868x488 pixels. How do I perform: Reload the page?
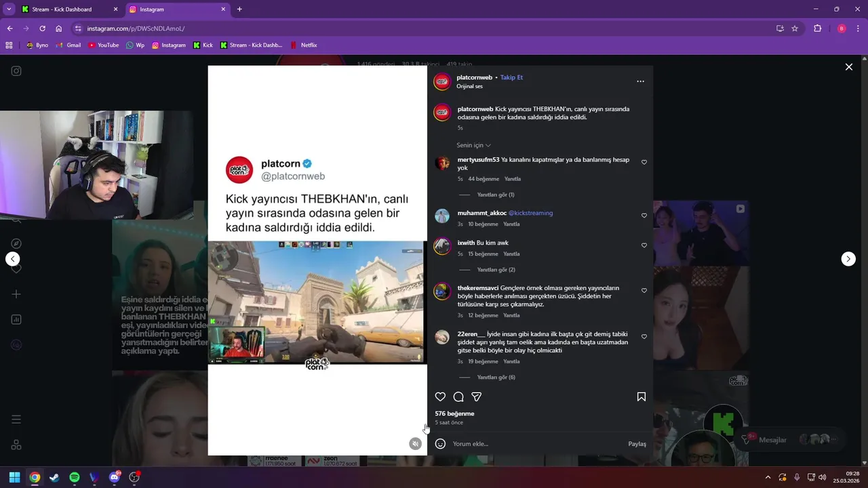point(42,28)
